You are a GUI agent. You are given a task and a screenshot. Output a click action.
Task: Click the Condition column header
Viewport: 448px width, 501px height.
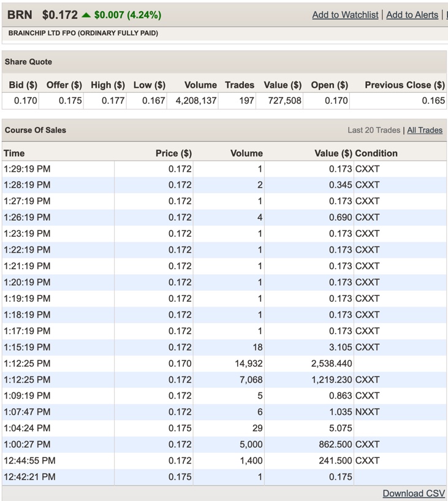(x=376, y=153)
